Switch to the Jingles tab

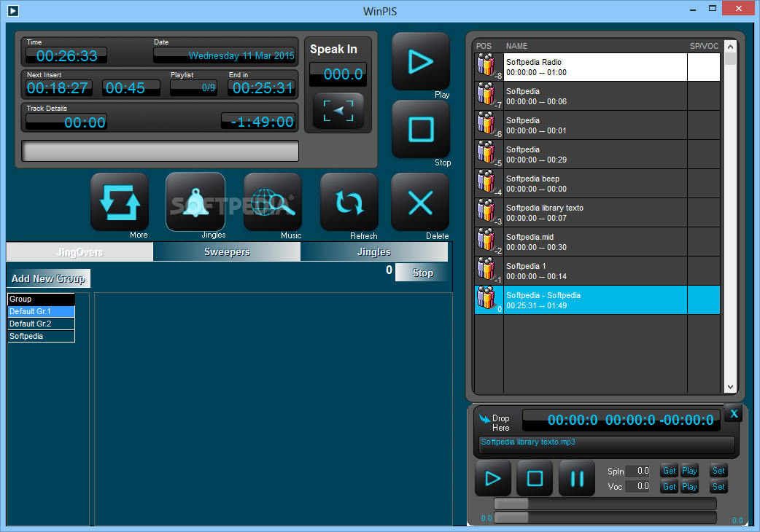pos(373,251)
